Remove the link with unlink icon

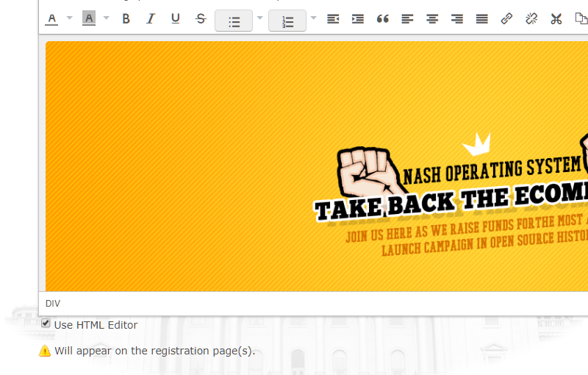click(x=531, y=19)
